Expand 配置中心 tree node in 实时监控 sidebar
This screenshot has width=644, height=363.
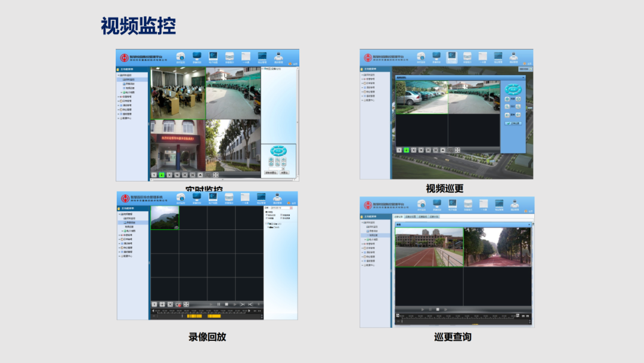coord(119,118)
